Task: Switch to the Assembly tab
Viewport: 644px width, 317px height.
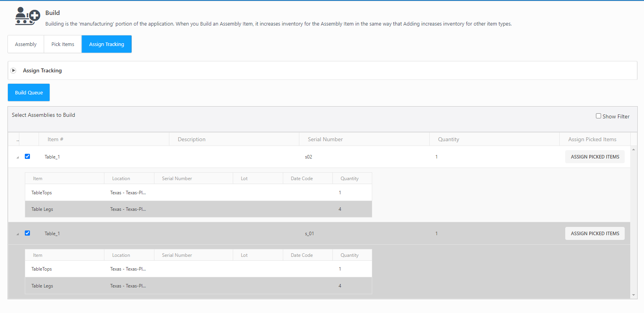Action: click(x=26, y=44)
